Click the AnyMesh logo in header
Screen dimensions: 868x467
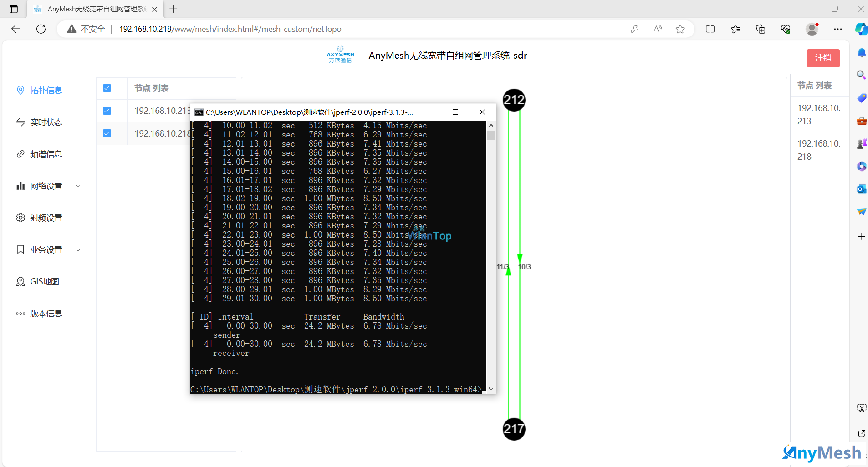(340, 55)
